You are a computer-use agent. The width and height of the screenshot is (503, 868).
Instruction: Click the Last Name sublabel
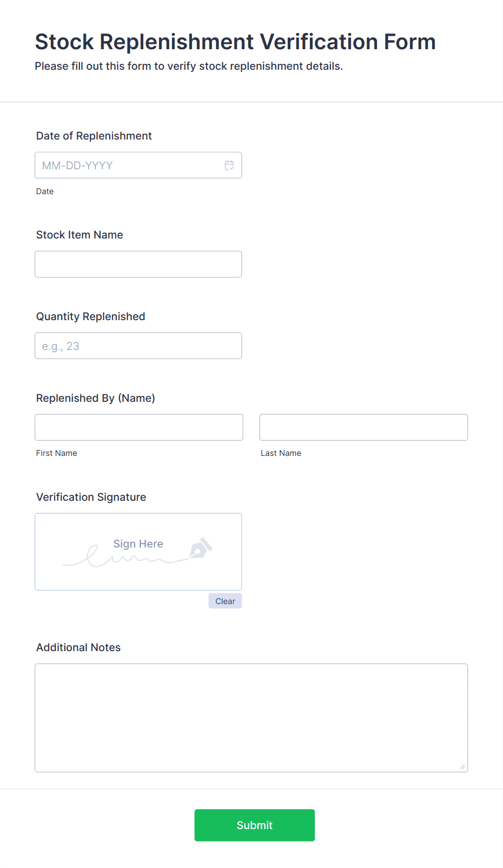(x=281, y=454)
